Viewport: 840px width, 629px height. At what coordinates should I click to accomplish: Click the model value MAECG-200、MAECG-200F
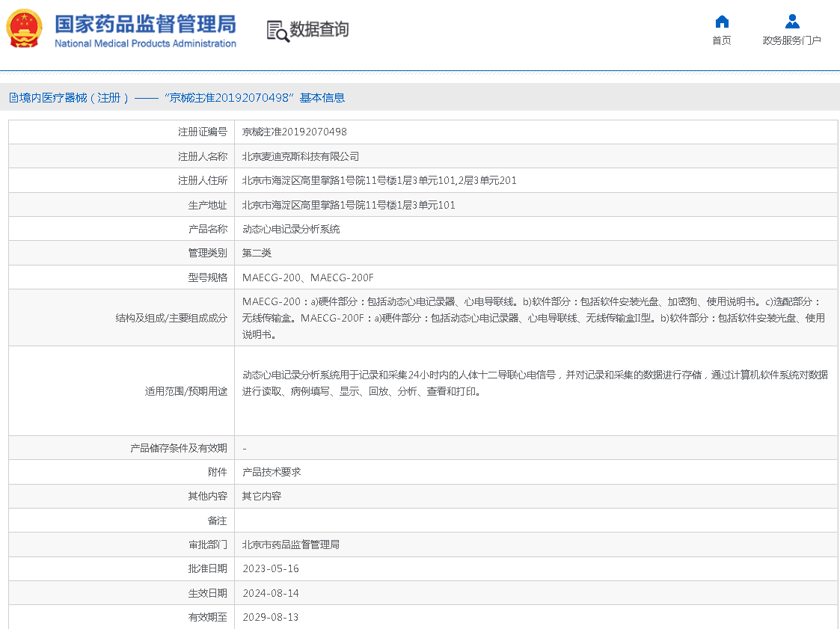[307, 277]
